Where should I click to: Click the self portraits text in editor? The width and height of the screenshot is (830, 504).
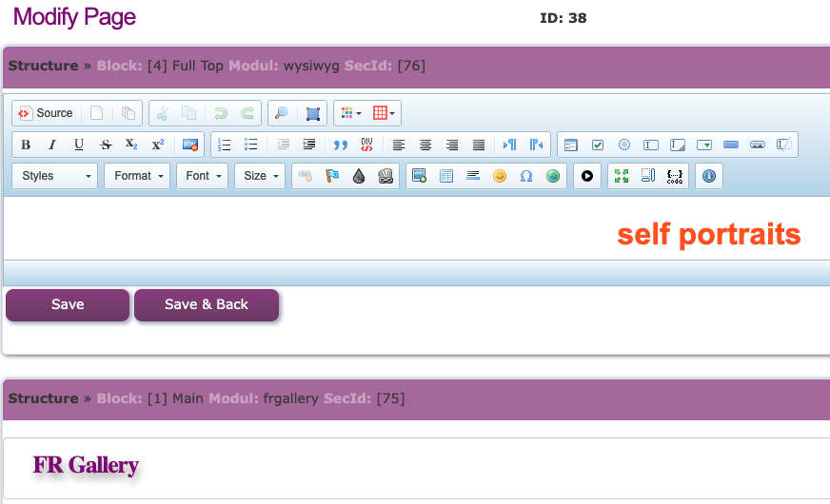[709, 234]
